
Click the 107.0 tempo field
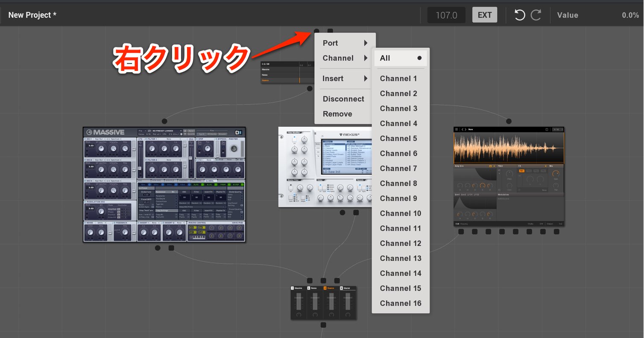click(447, 15)
